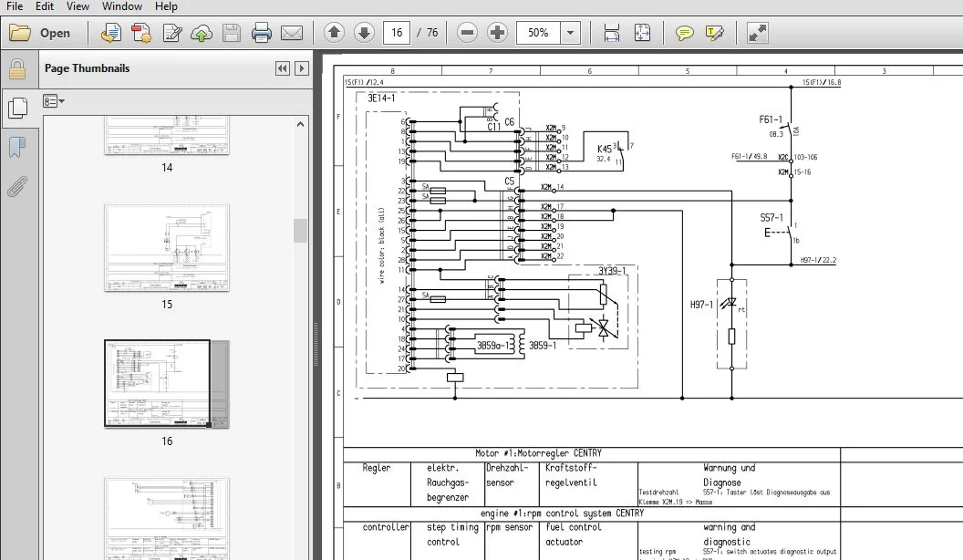Click the Bookmarks panel icon

pyautogui.click(x=17, y=148)
